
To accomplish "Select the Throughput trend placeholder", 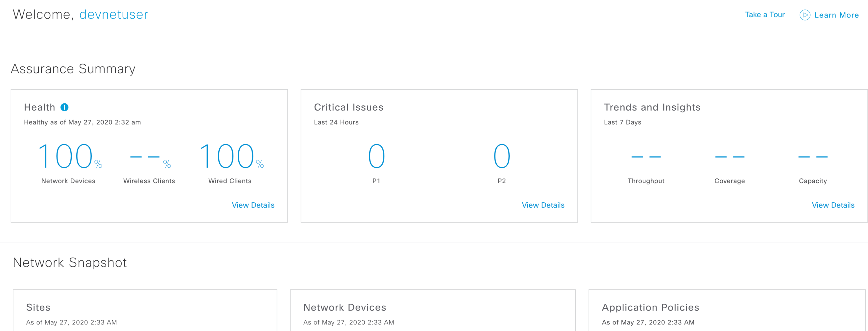I will [646, 156].
